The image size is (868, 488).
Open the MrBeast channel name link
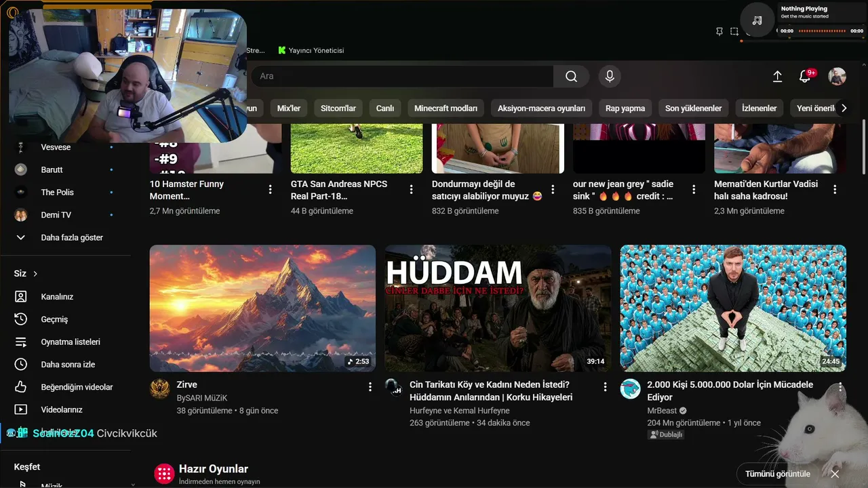[662, 411]
